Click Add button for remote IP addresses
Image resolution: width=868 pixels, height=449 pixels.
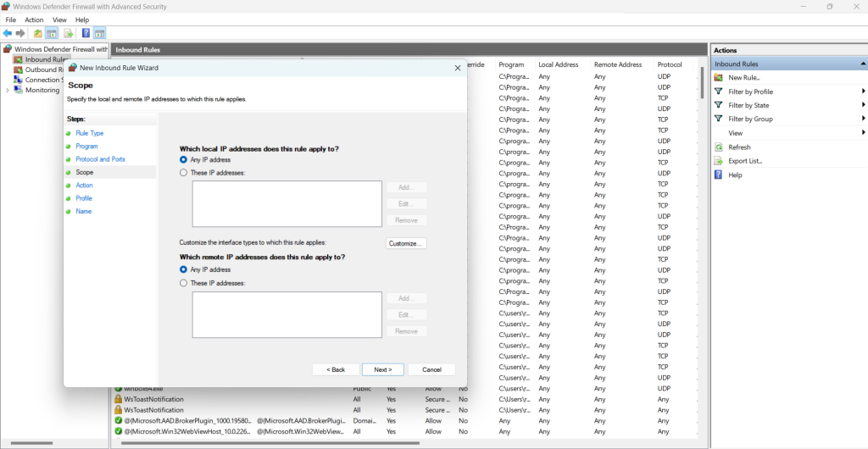[x=406, y=298]
